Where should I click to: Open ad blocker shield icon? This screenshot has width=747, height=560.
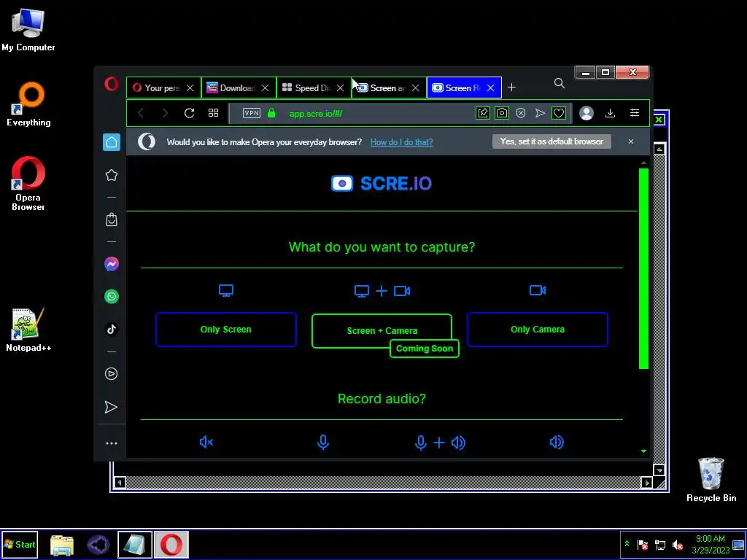521,113
